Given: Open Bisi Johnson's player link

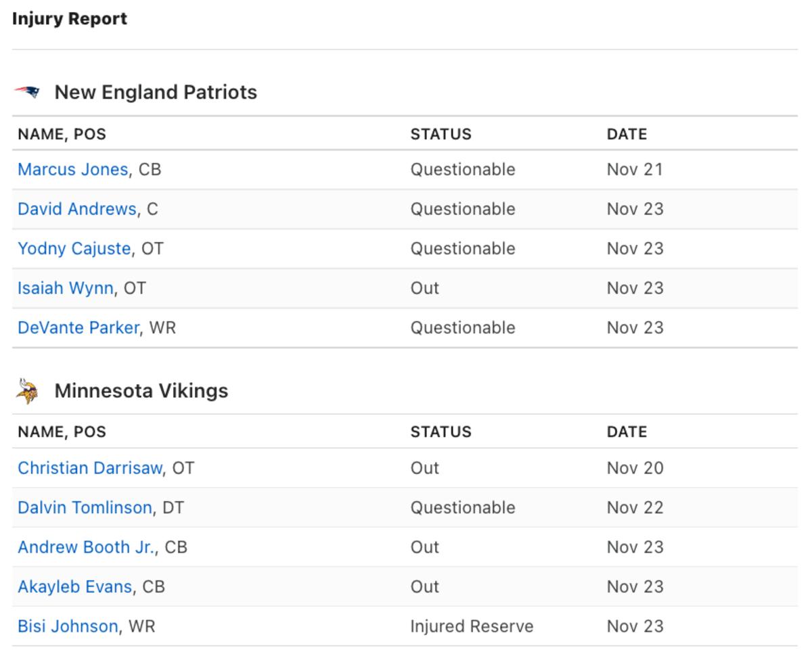Looking at the screenshot, I should tap(67, 626).
